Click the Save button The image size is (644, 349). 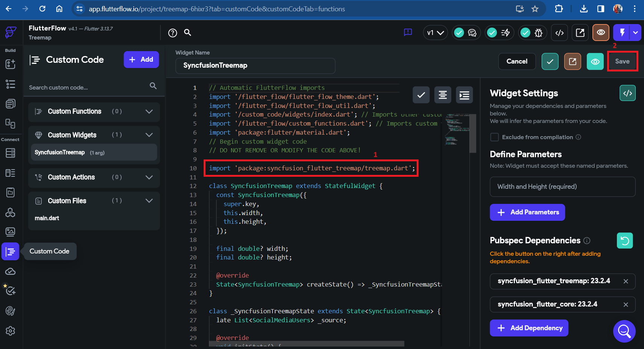(622, 61)
